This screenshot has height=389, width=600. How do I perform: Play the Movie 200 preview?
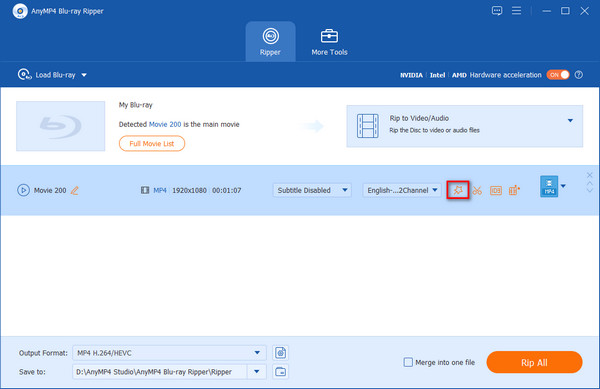(x=23, y=190)
